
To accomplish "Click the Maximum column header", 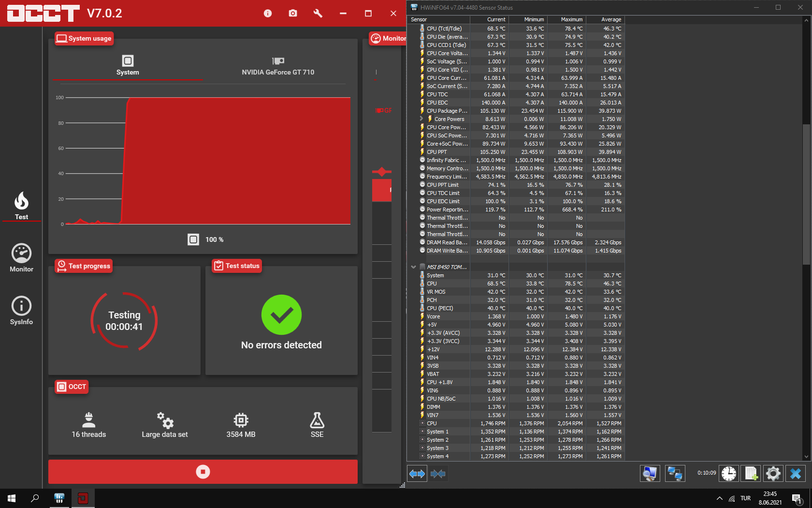I will click(566, 19).
